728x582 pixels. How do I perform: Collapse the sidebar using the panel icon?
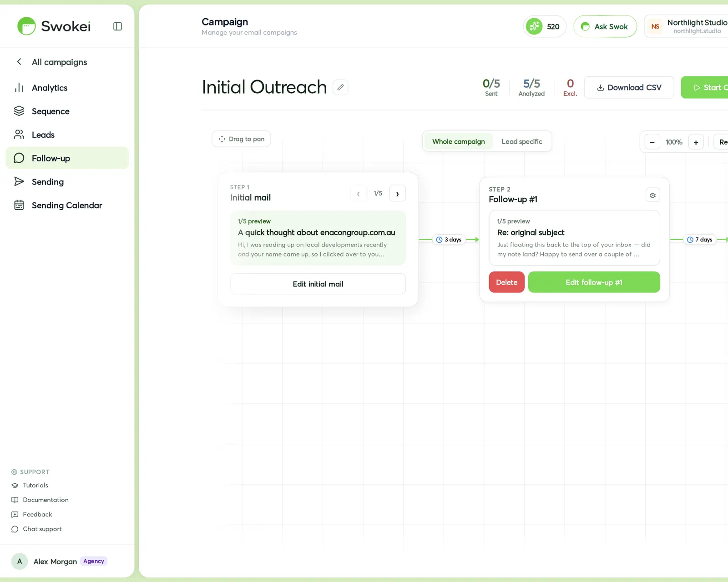coord(117,26)
